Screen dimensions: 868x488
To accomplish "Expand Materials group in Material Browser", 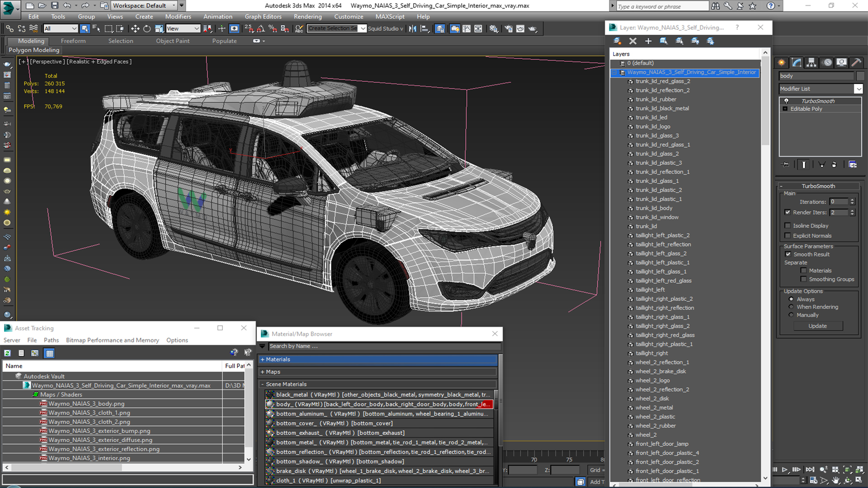I will click(263, 360).
